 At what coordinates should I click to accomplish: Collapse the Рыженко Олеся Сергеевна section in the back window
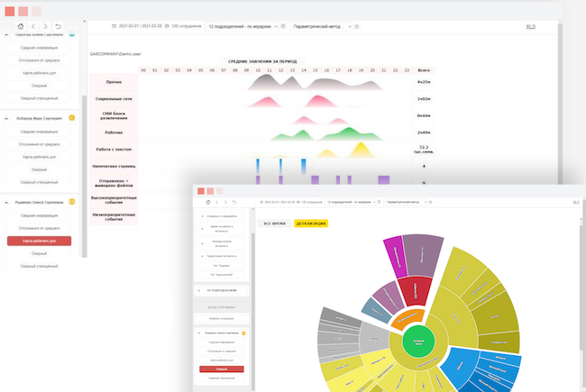click(6, 203)
